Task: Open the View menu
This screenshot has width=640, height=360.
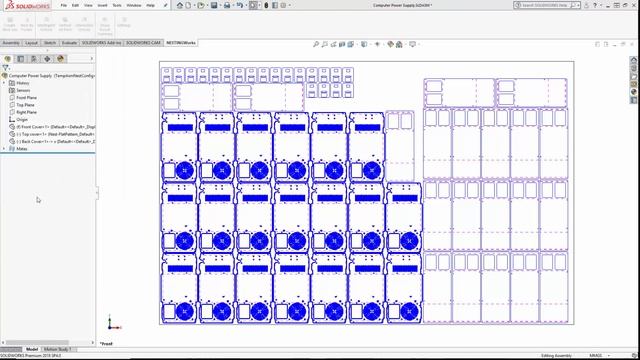Action: coord(88,5)
